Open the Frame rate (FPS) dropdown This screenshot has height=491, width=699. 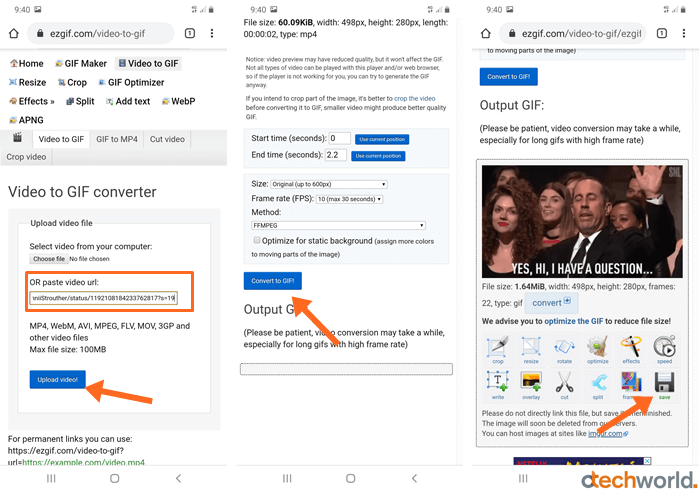[x=350, y=199]
